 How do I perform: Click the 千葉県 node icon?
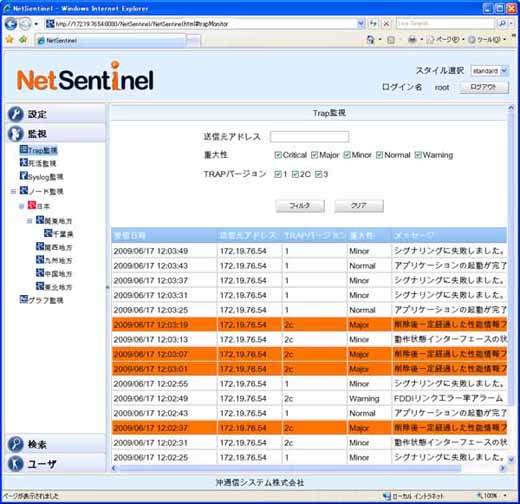tap(48, 233)
